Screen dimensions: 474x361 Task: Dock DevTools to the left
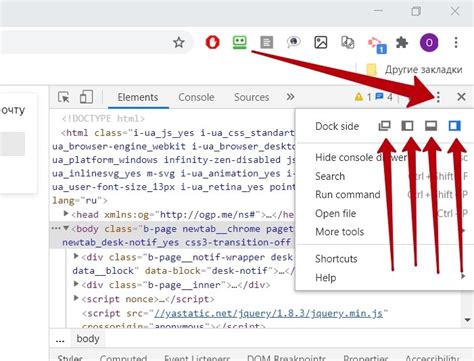(407, 126)
